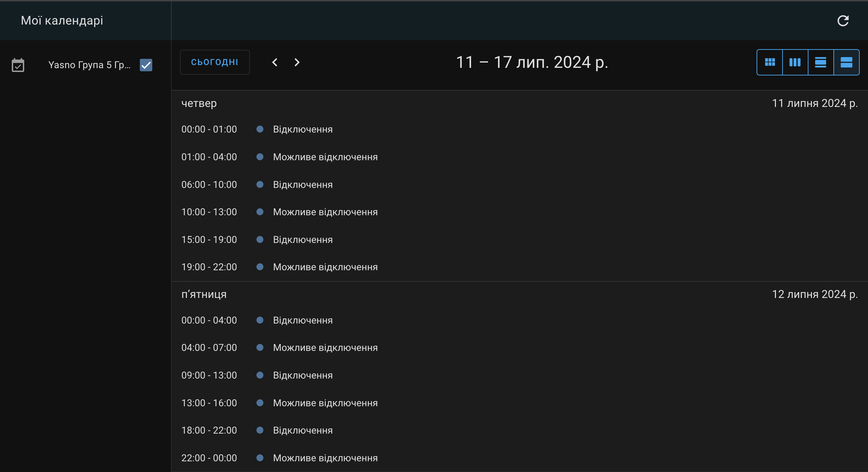868x472 pixels.
Task: Click п'ятниця day header
Action: (204, 294)
